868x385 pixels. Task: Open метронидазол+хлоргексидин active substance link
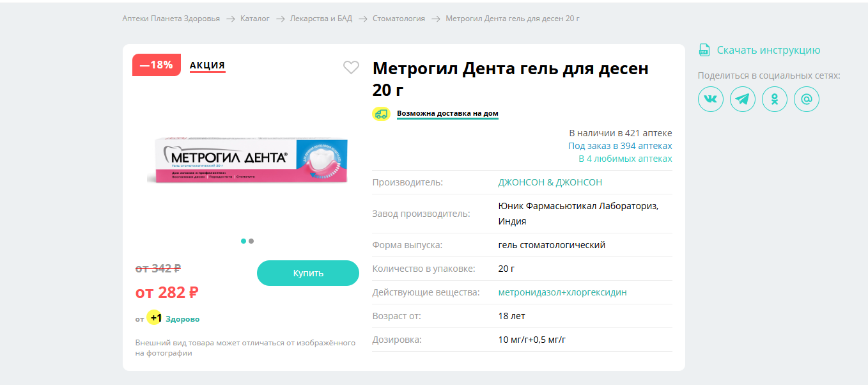[x=562, y=292]
